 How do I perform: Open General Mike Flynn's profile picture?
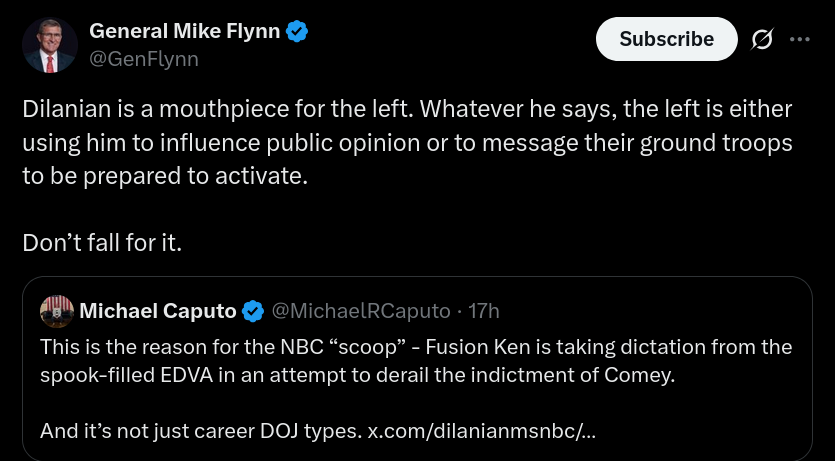tap(50, 44)
